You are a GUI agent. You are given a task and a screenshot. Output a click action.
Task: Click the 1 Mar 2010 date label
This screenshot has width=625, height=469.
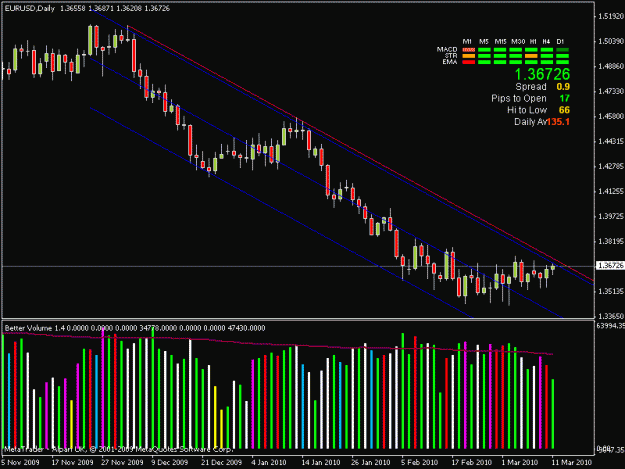pos(519,462)
